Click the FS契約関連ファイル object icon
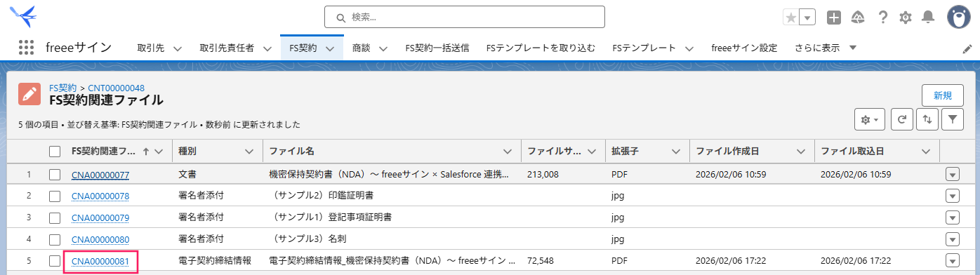 (29, 94)
